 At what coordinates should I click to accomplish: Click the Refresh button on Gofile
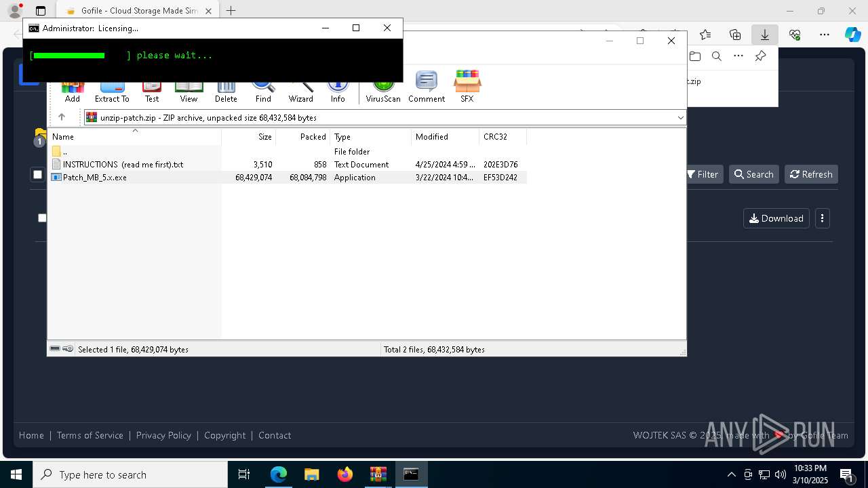coord(812,174)
